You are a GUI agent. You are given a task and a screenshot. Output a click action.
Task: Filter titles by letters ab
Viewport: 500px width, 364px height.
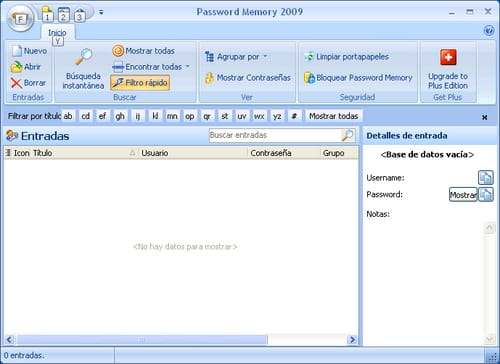tap(68, 116)
